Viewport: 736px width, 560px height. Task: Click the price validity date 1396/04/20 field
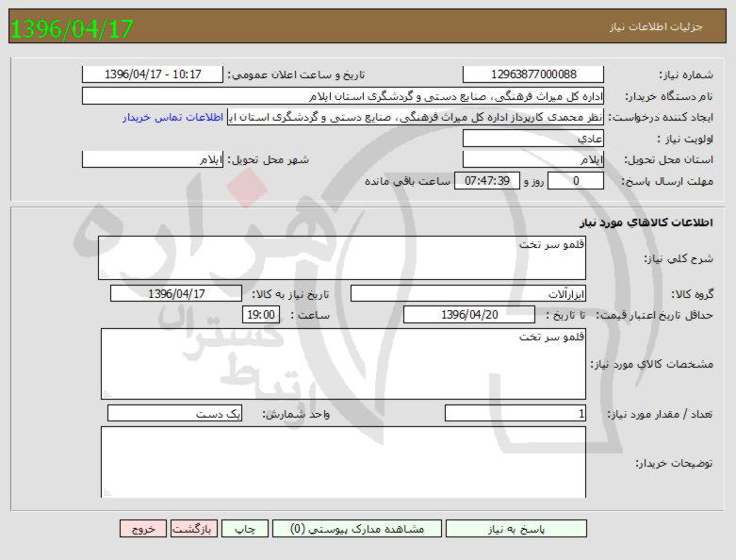(x=468, y=315)
